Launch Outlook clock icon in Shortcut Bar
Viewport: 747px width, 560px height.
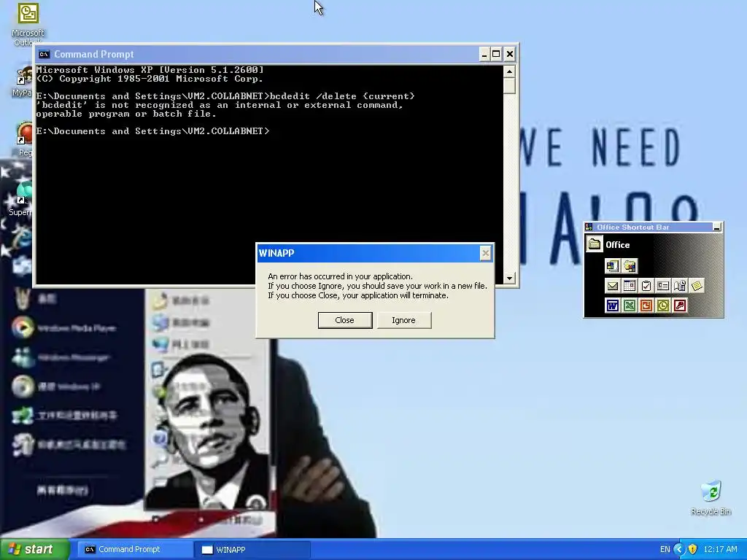pyautogui.click(x=662, y=306)
